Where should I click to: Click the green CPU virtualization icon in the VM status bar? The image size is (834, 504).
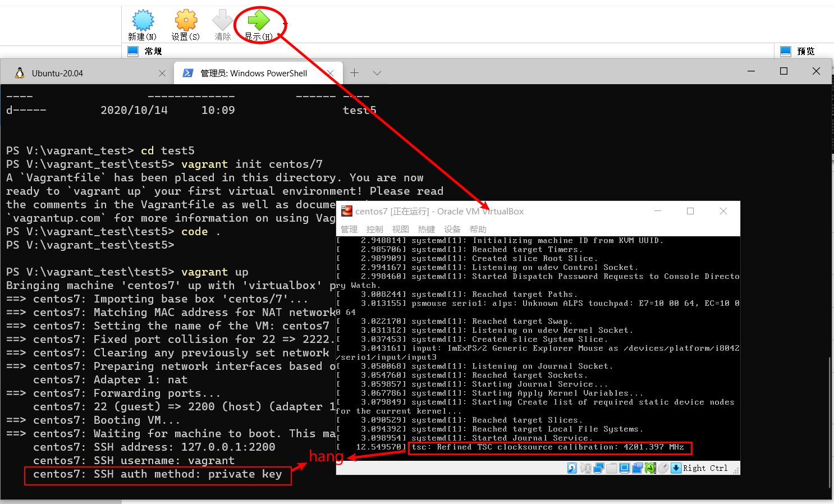pyautogui.click(x=650, y=468)
